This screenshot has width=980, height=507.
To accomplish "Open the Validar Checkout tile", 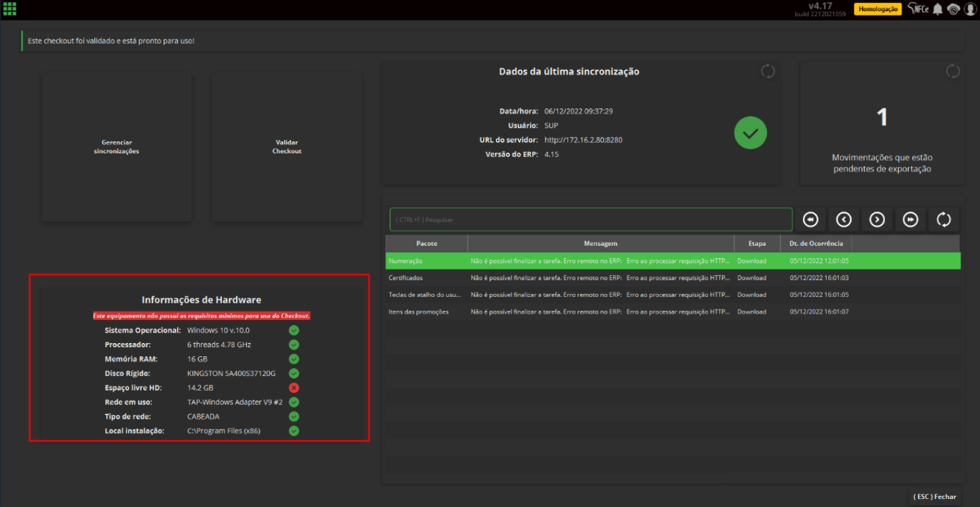I will point(287,147).
